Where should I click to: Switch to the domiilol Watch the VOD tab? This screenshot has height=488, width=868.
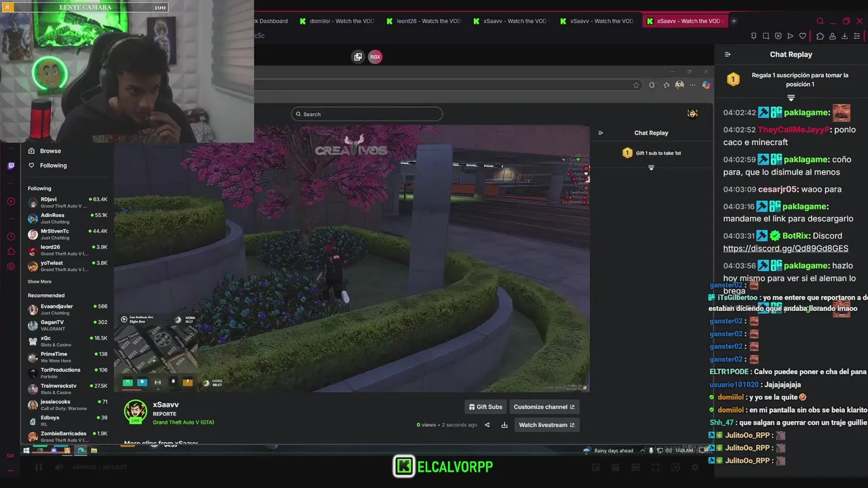point(336,21)
